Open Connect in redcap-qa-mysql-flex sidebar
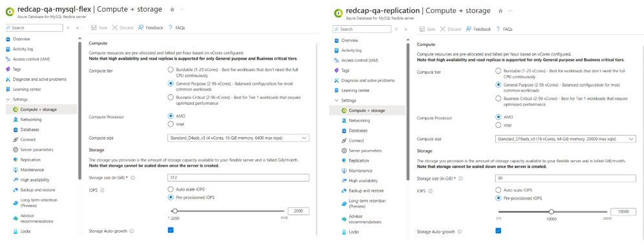This screenshot has height=245, width=644. click(28, 140)
